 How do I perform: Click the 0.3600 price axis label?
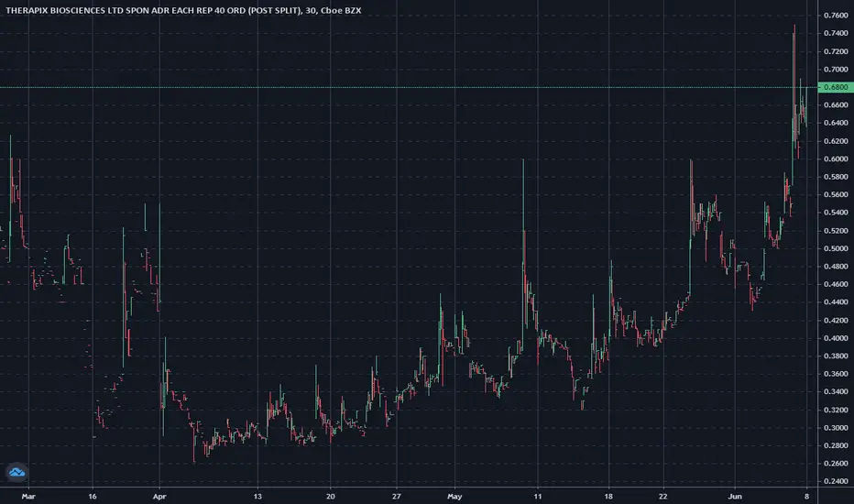coord(836,374)
